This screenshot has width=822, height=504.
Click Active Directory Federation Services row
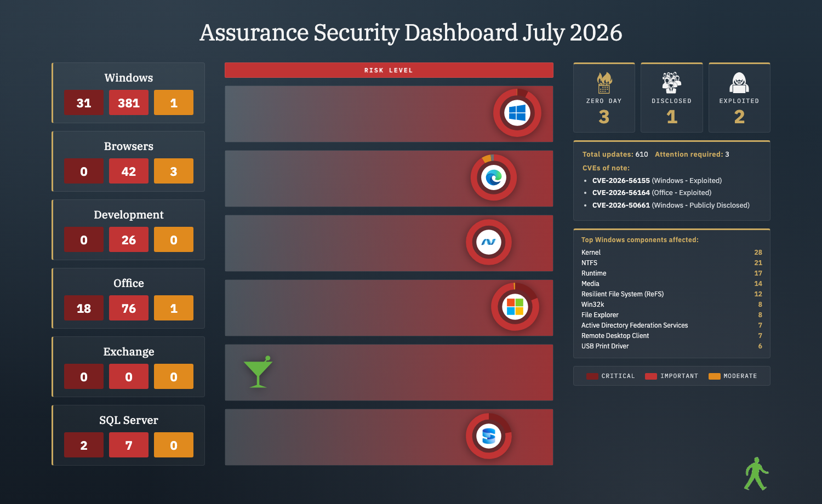[672, 325]
